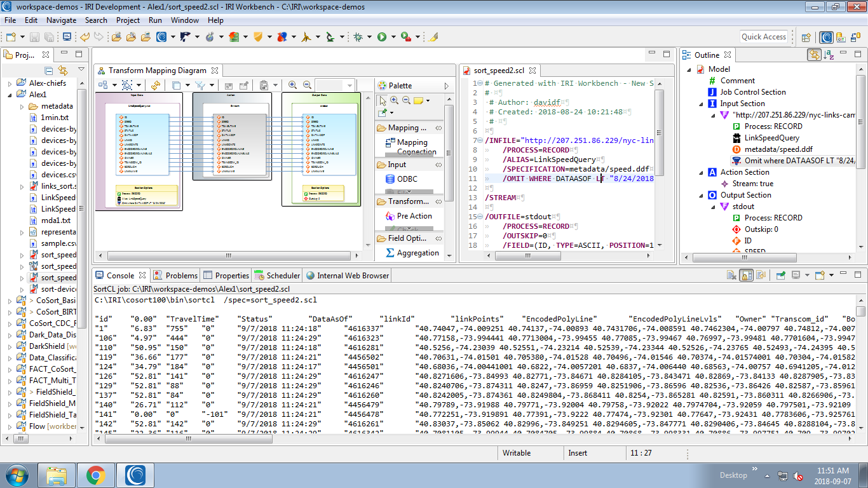Click the refresh arrows icon in diagram toolbar

click(156, 85)
